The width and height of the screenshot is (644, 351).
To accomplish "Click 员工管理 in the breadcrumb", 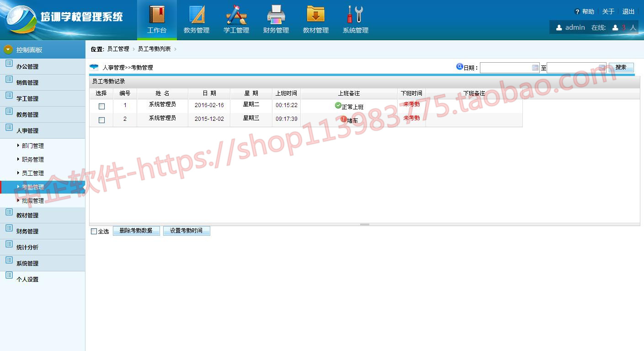I will (x=118, y=49).
